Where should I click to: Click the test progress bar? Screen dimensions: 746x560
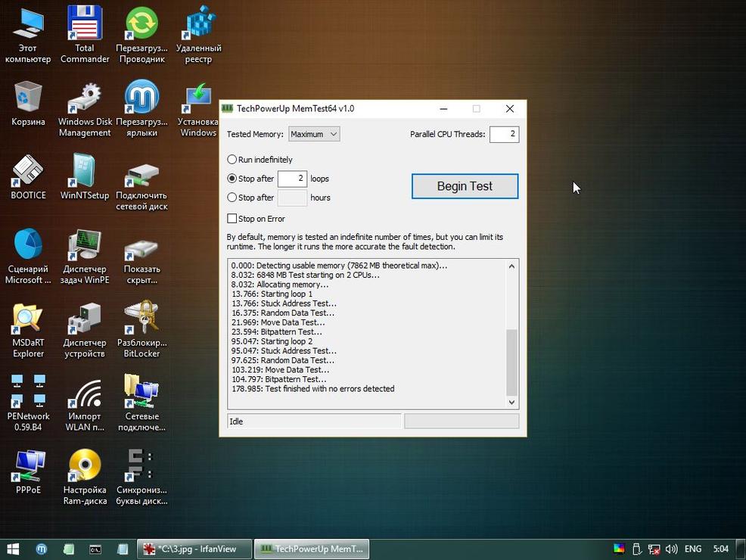(x=462, y=421)
